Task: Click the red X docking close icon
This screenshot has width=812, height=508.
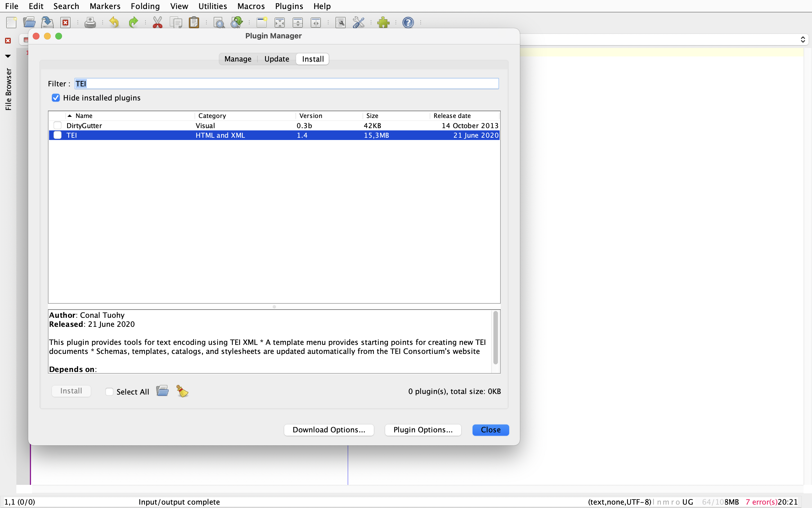Action: click(x=8, y=41)
